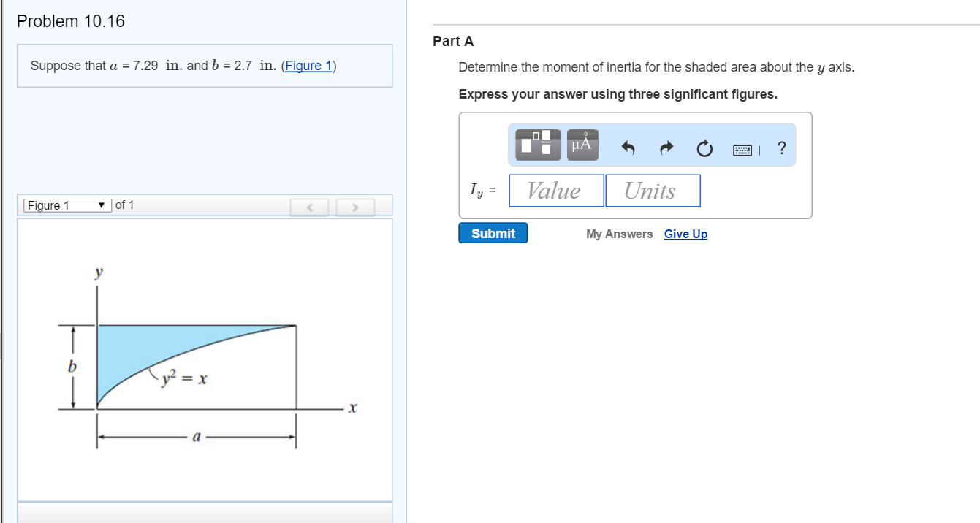Open Figure 1 via the problem statement link
The width and height of the screenshot is (980, 523).
(x=309, y=66)
